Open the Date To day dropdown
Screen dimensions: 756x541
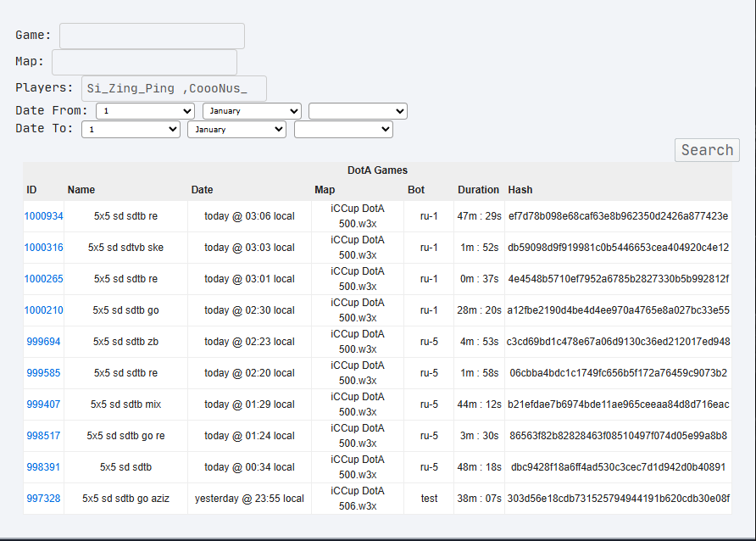pos(131,129)
